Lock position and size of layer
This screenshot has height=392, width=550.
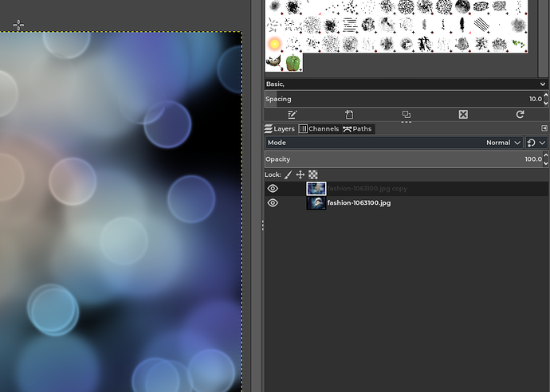pos(301,174)
